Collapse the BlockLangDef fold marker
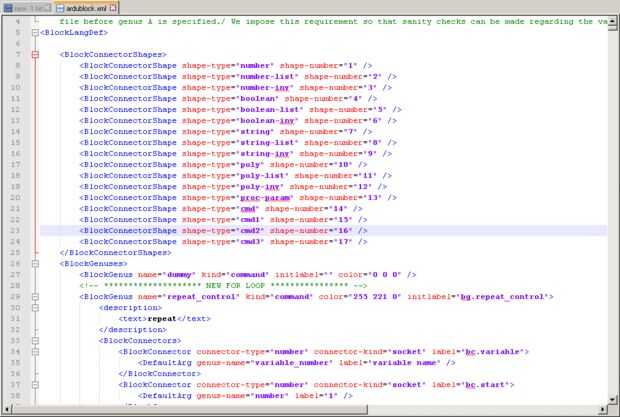 tap(35, 33)
